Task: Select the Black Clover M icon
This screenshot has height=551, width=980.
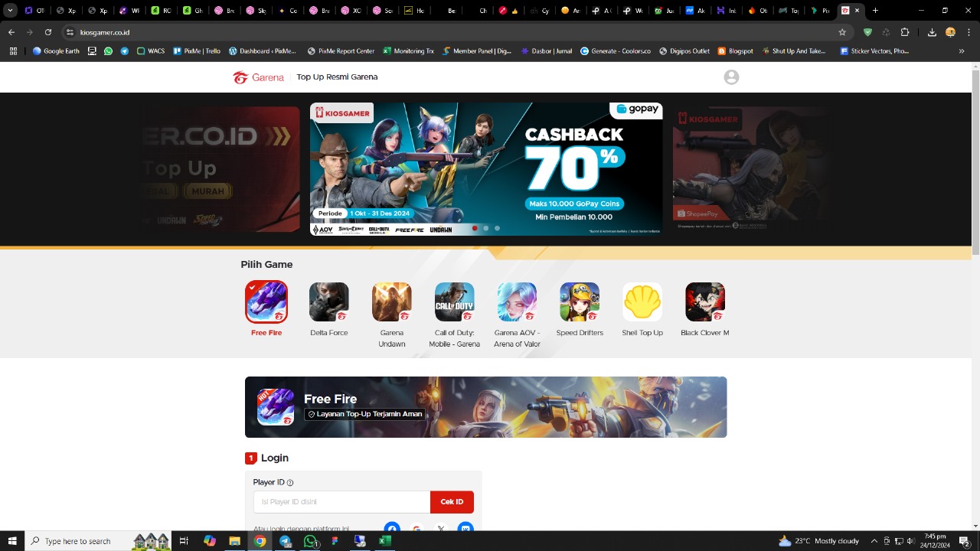Action: [705, 302]
